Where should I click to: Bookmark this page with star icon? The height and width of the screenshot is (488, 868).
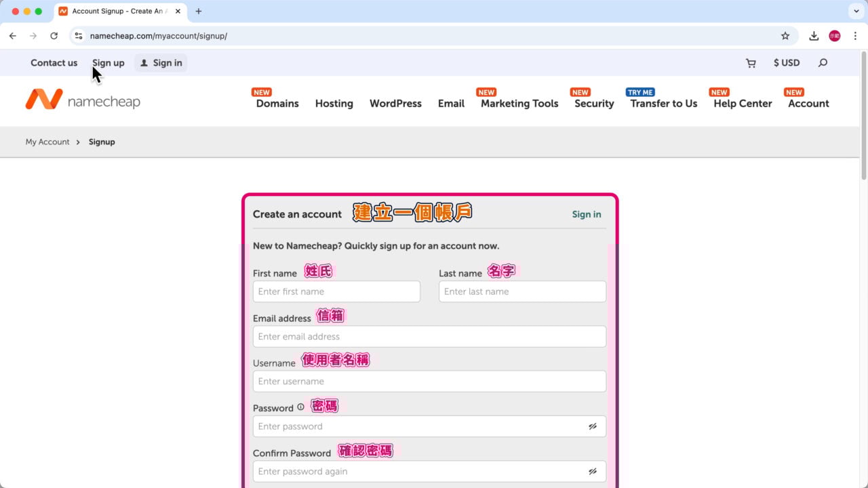[785, 36]
